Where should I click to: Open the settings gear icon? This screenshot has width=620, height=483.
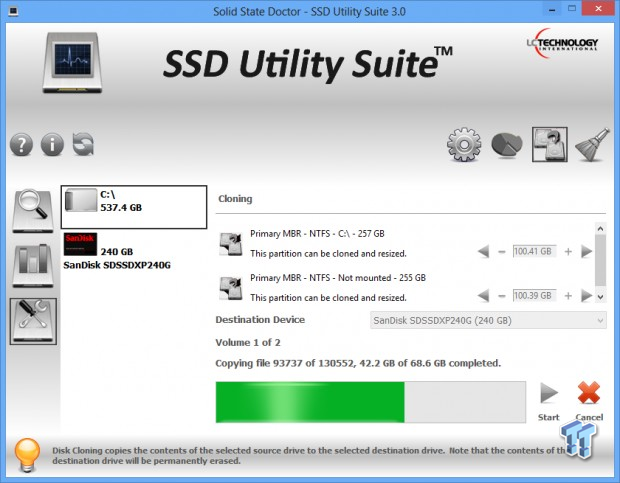464,144
